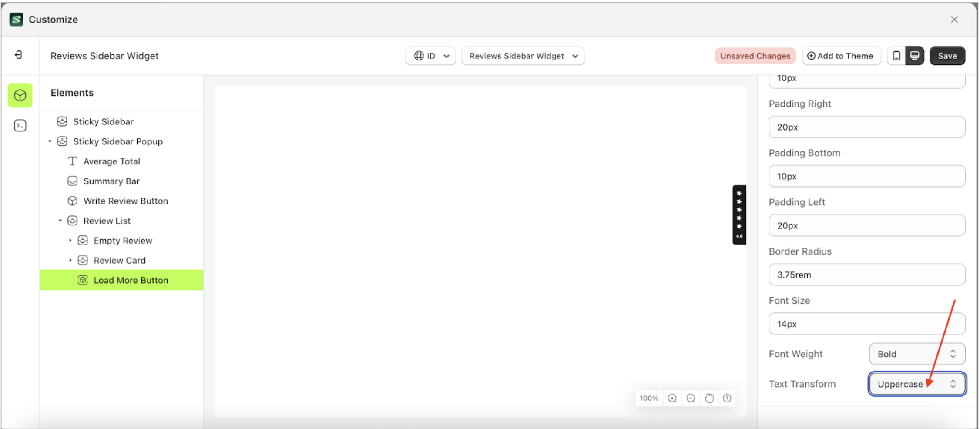
Task: Open the Font Weight dropdown
Action: pos(916,354)
